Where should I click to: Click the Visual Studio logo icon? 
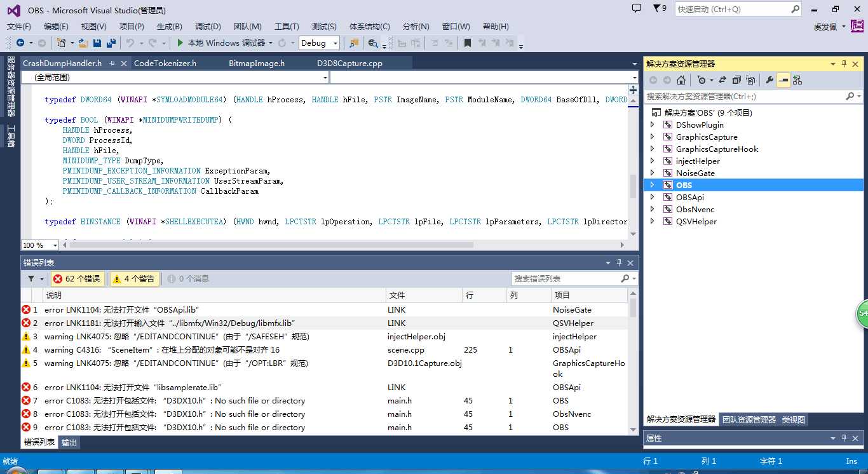[x=14, y=10]
